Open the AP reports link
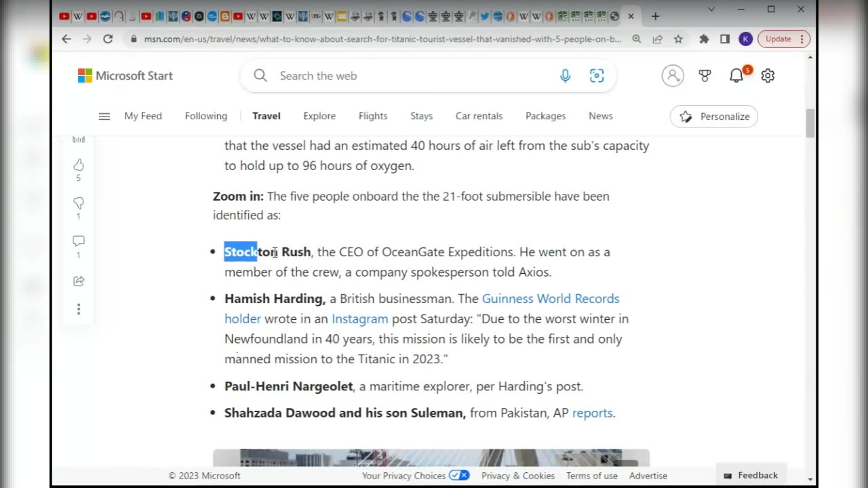868x488 pixels. pyautogui.click(x=592, y=413)
